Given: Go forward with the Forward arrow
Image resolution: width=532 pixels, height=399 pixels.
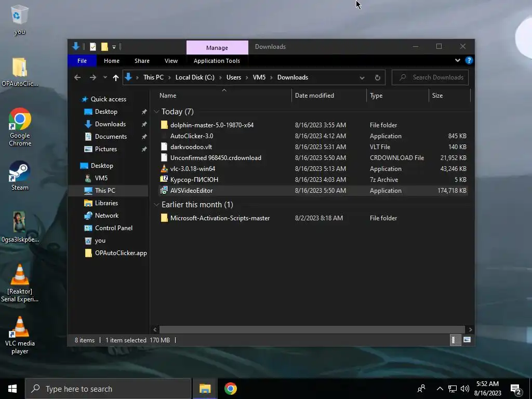Looking at the screenshot, I should click(x=92, y=77).
